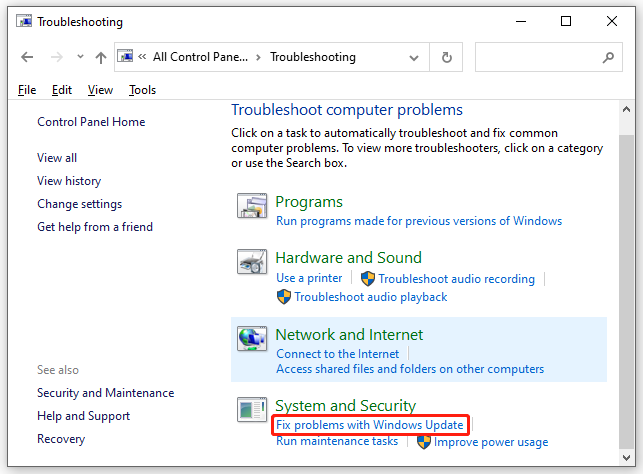
Task: Open the Edit menu
Action: pos(62,90)
